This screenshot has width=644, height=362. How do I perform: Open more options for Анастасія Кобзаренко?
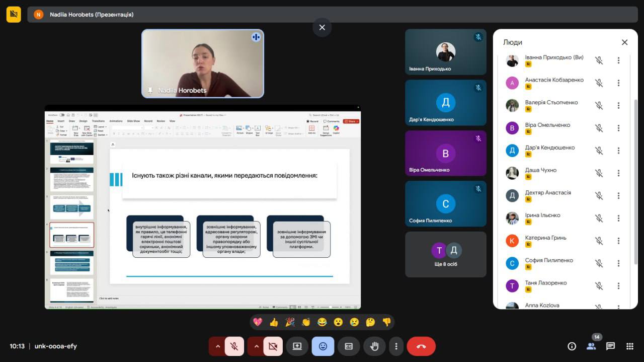[x=618, y=83]
